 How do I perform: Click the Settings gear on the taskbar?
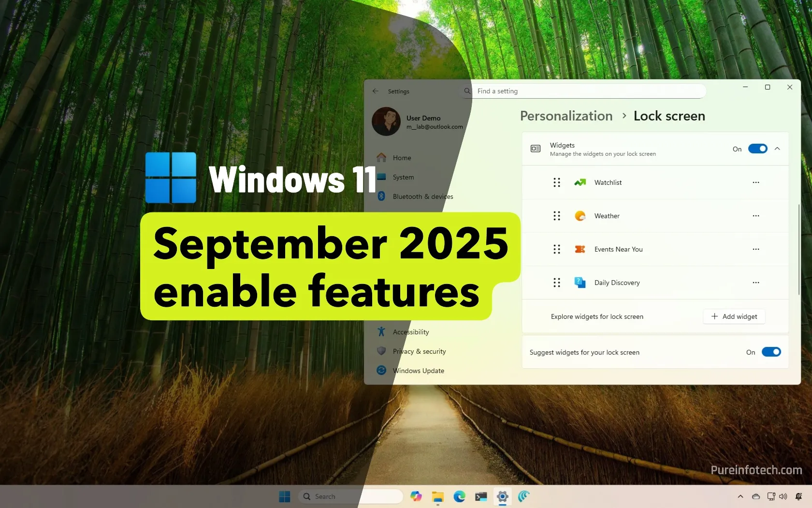pos(503,496)
